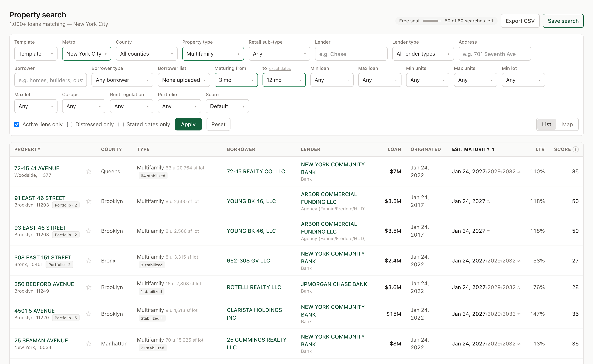Click Export CSV
593x364 pixels.
[x=520, y=21]
